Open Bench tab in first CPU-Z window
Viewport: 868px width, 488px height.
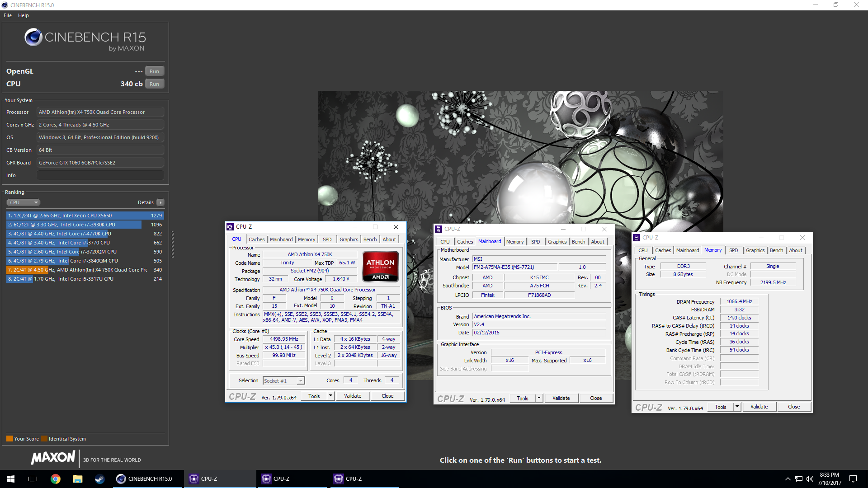tap(370, 239)
